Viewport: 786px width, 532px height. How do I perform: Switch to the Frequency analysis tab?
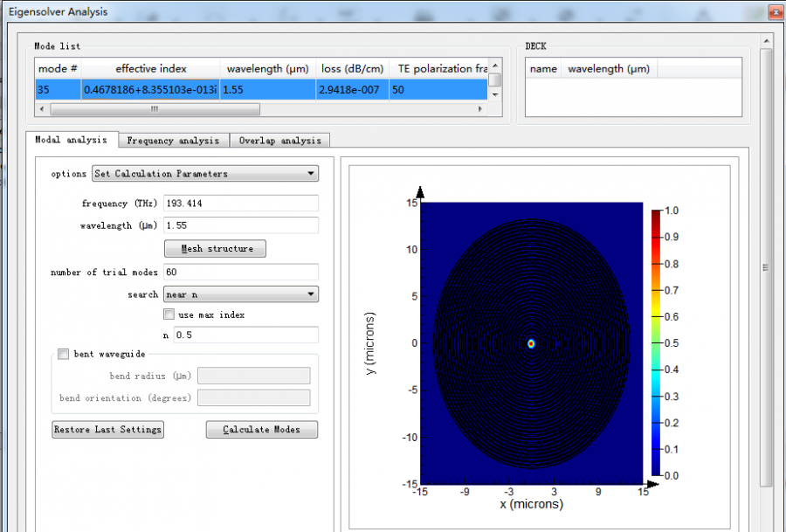173,140
